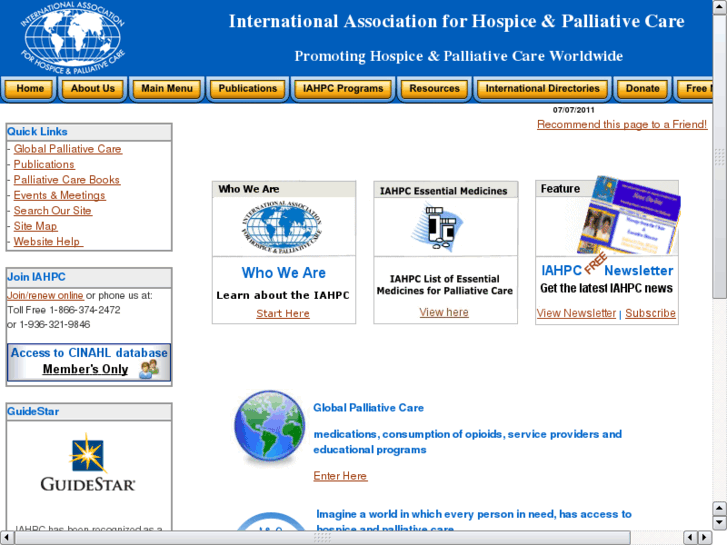This screenshot has height=545, width=727.
Task: Click the Join IAHPC panel heading
Action: click(36, 277)
